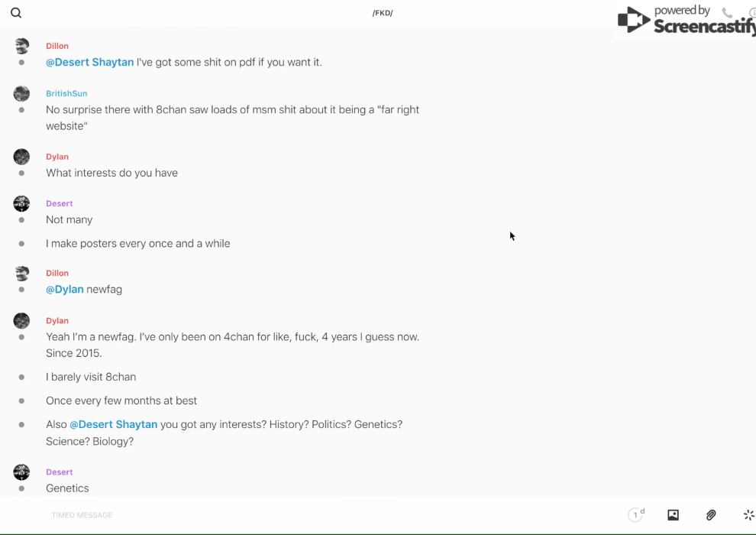Image resolution: width=756 pixels, height=535 pixels.
Task: Attach a file with the paperclip
Action: 711,515
